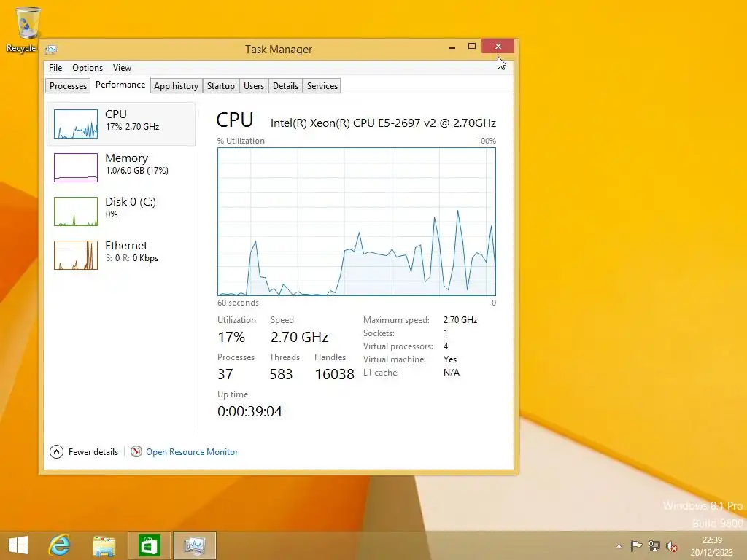Open the Startup tab
Viewport: 747px width, 560px height.
[220, 86]
